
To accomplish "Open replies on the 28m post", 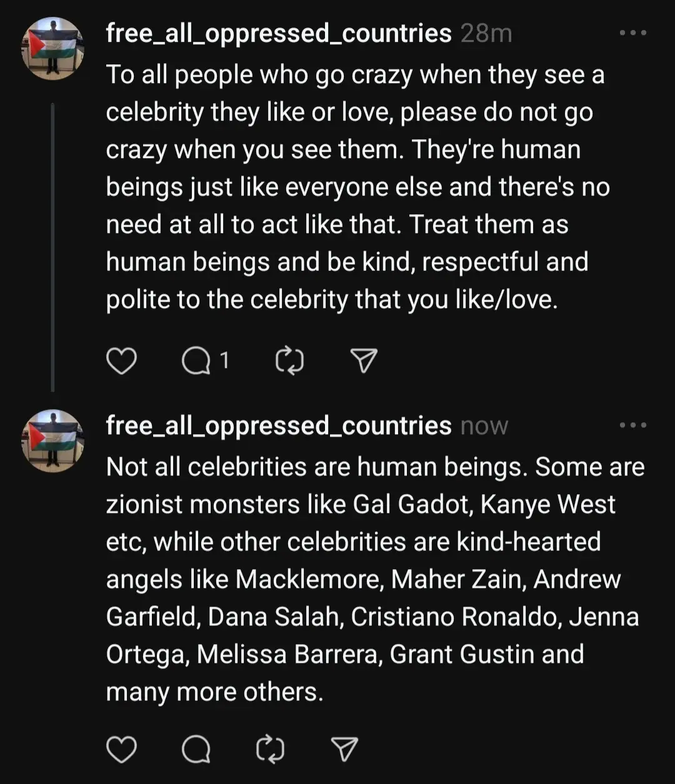I will pyautogui.click(x=196, y=361).
